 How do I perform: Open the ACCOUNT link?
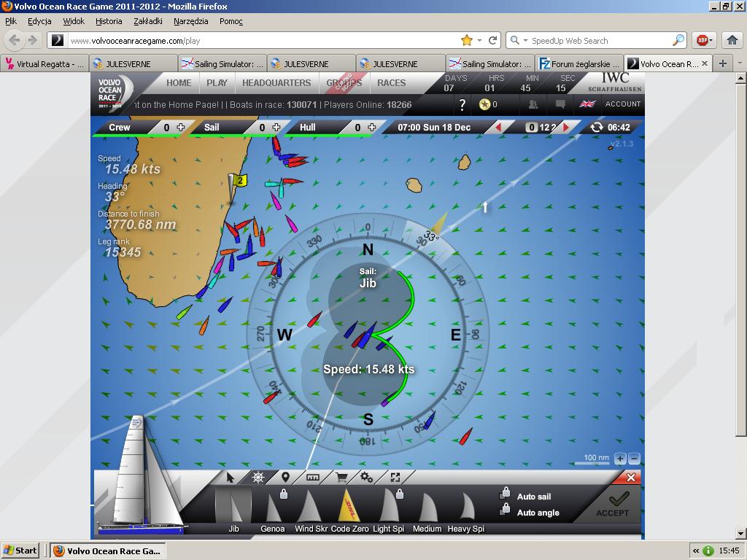click(x=622, y=104)
